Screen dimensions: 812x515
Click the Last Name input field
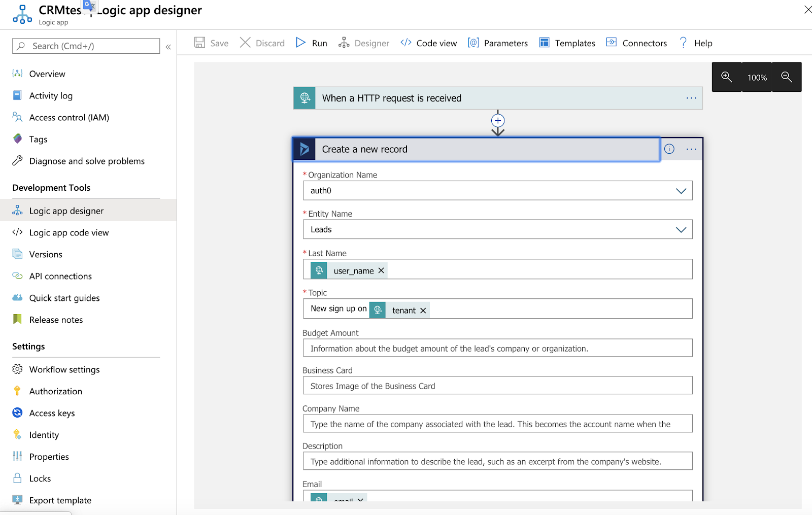(x=498, y=269)
